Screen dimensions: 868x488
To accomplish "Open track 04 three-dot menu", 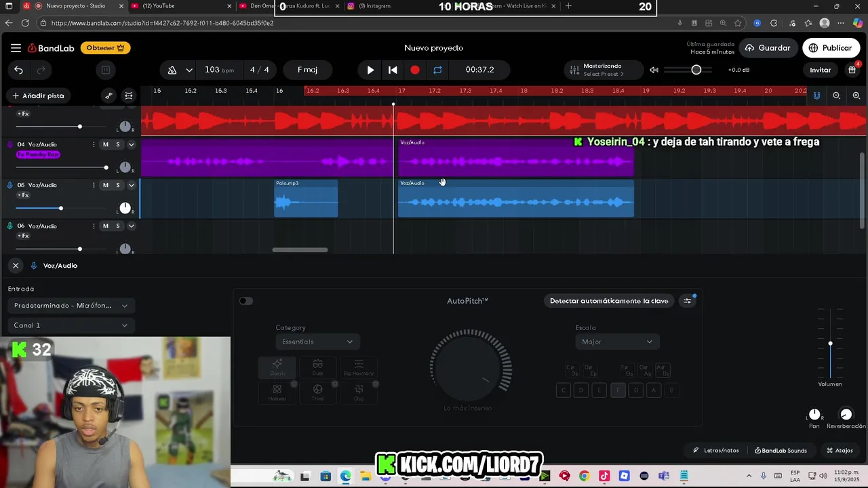I will [x=94, y=144].
